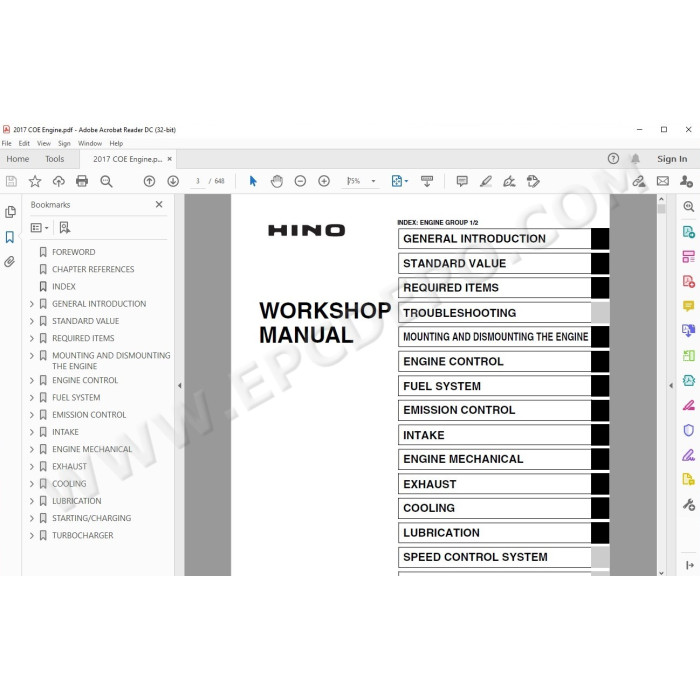Expand FUEL SYSTEM bookmark
Viewport: 700px width, 700px height.
32,398
